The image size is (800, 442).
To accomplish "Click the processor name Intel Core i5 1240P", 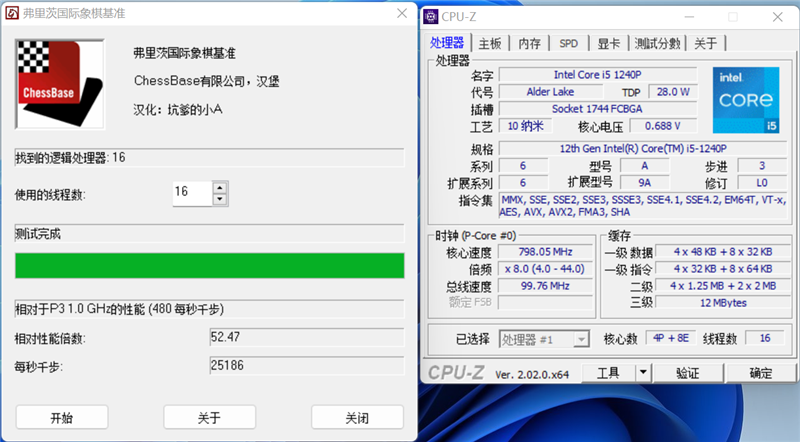I will point(597,75).
